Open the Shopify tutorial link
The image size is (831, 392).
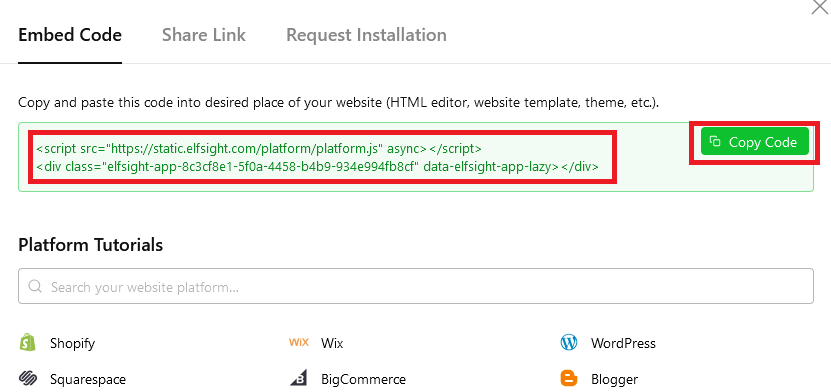click(72, 343)
